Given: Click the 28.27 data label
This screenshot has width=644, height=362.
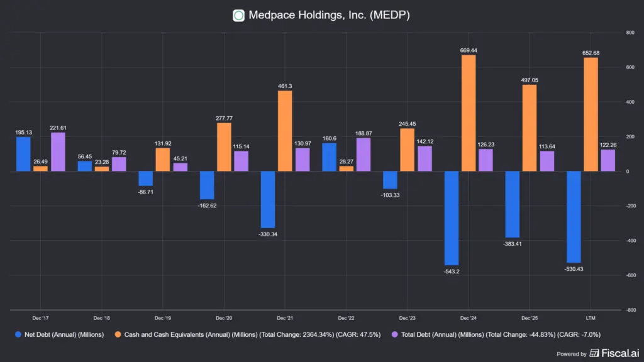Looking at the screenshot, I should tap(347, 162).
